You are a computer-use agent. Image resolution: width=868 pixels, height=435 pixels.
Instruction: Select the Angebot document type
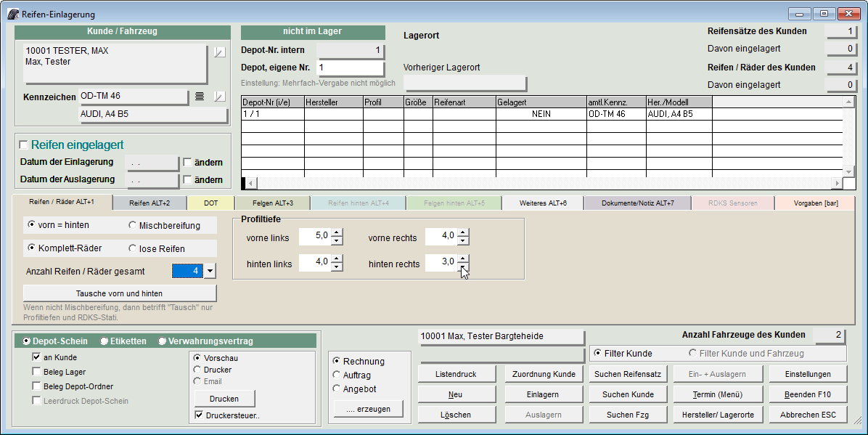[336, 389]
